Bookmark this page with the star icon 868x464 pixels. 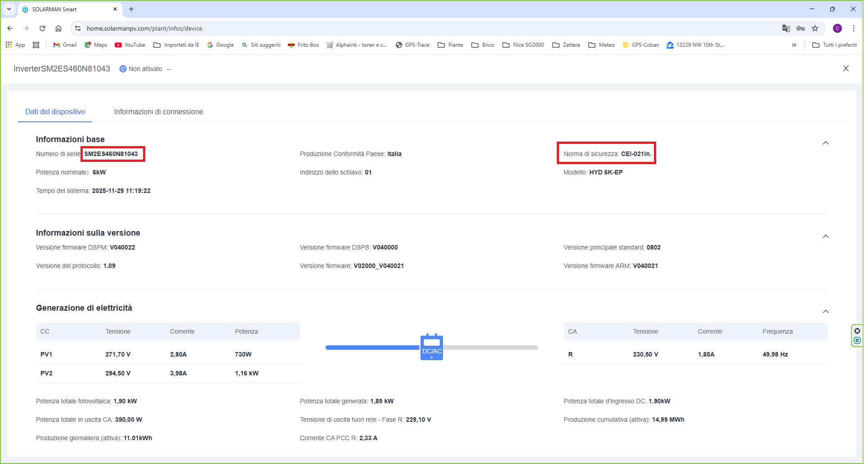point(815,28)
